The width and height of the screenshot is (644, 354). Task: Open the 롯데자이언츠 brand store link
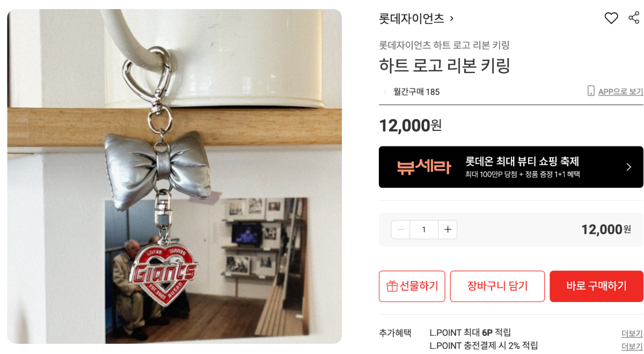click(x=412, y=19)
